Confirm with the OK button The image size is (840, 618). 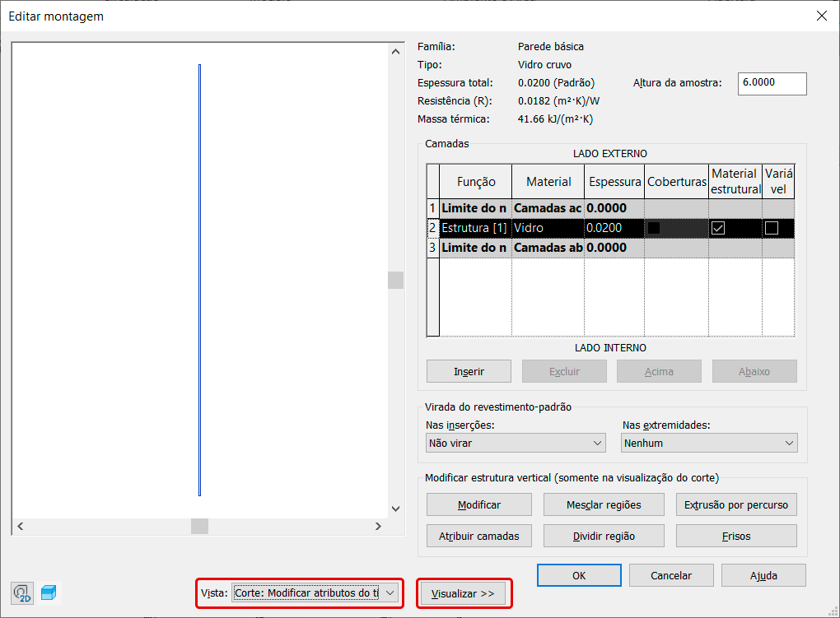[579, 575]
